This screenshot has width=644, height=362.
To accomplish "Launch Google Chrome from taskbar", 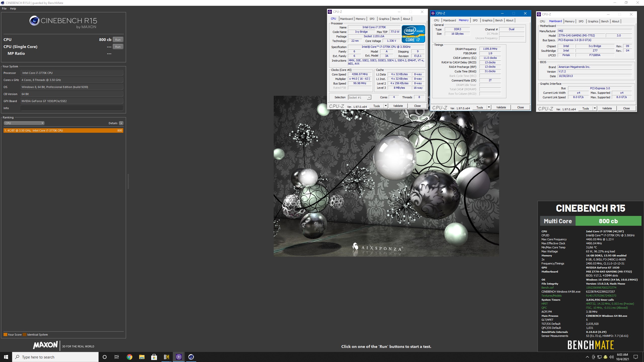I will click(129, 357).
